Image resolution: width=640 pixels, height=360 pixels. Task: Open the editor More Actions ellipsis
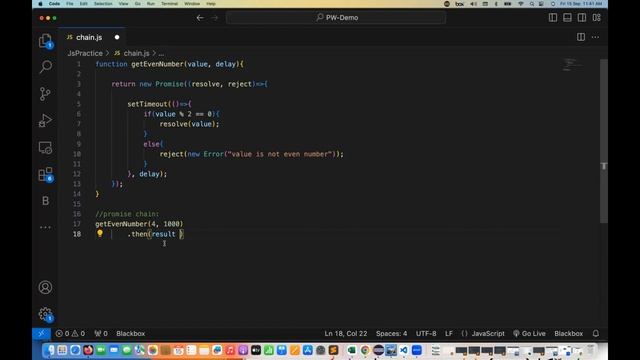pyautogui.click(x=596, y=37)
